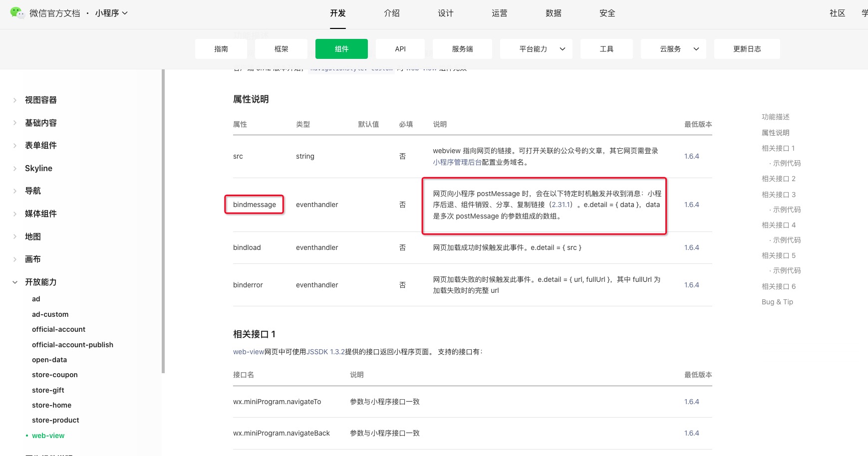Expand the 媒体组件 sidebar category
Screen dimensions: 868x456
15,214
